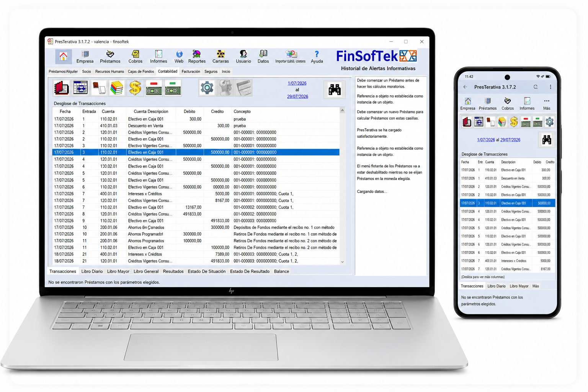Tap the 29/07/2026 date link on phone
The width and height of the screenshot is (588, 392).
[x=510, y=140]
